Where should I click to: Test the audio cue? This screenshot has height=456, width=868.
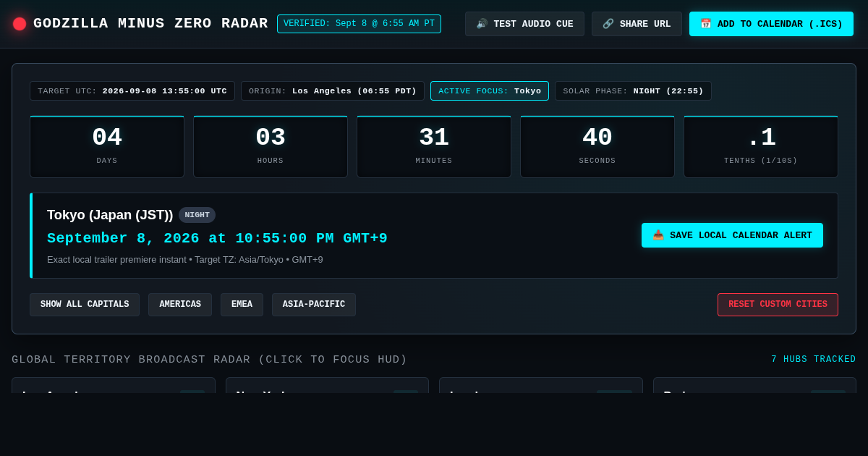[x=524, y=24]
